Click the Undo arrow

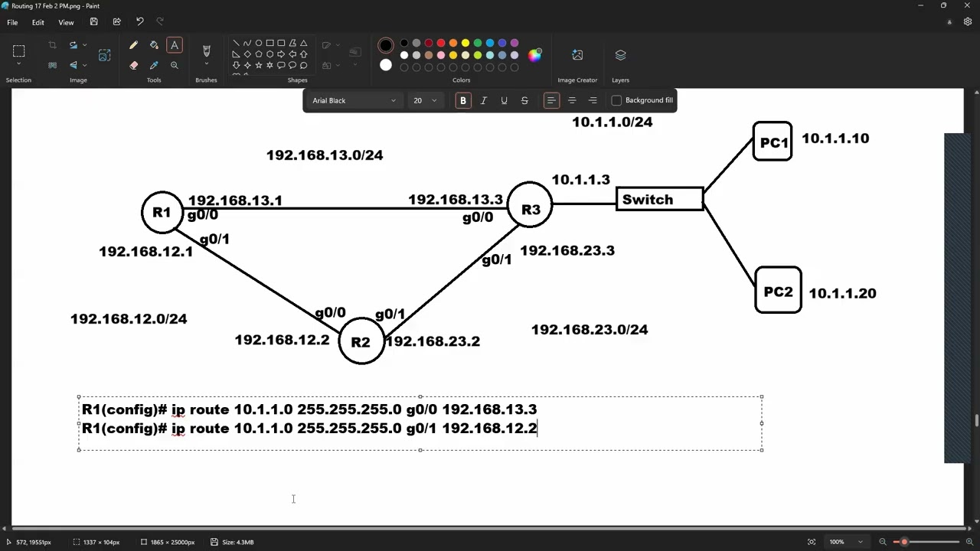[139, 22]
